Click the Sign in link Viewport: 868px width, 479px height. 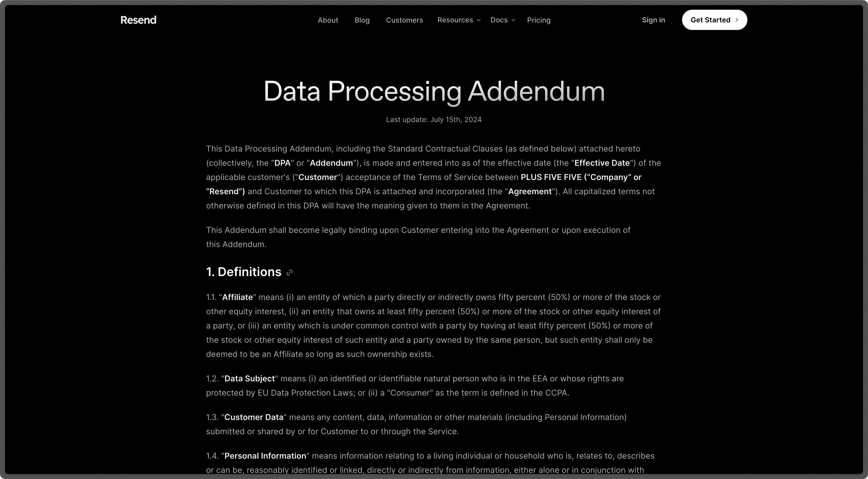coord(653,20)
